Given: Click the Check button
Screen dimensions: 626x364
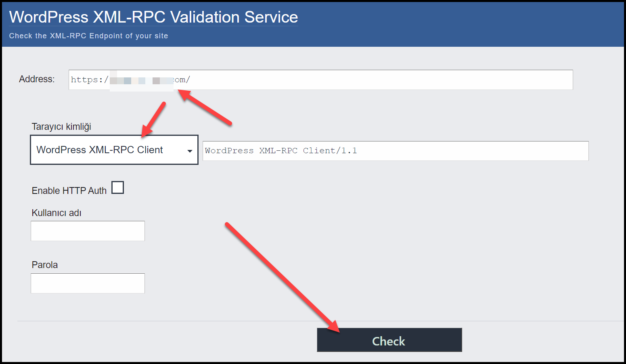Looking at the screenshot, I should click(x=389, y=340).
